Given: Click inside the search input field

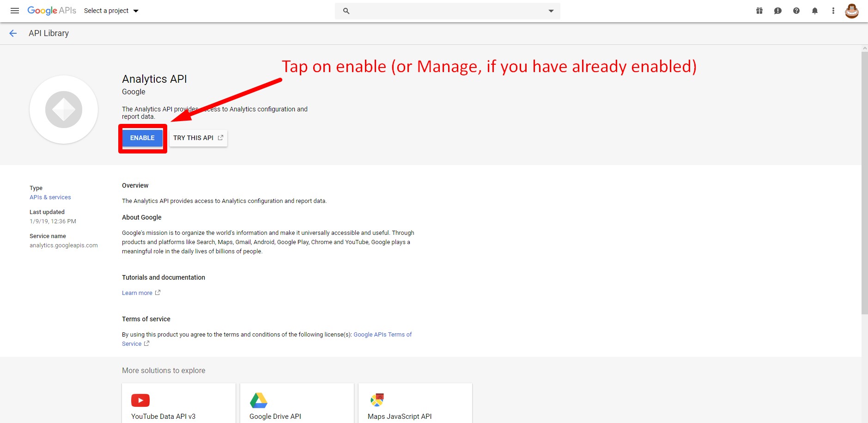Looking at the screenshot, I should coord(439,10).
